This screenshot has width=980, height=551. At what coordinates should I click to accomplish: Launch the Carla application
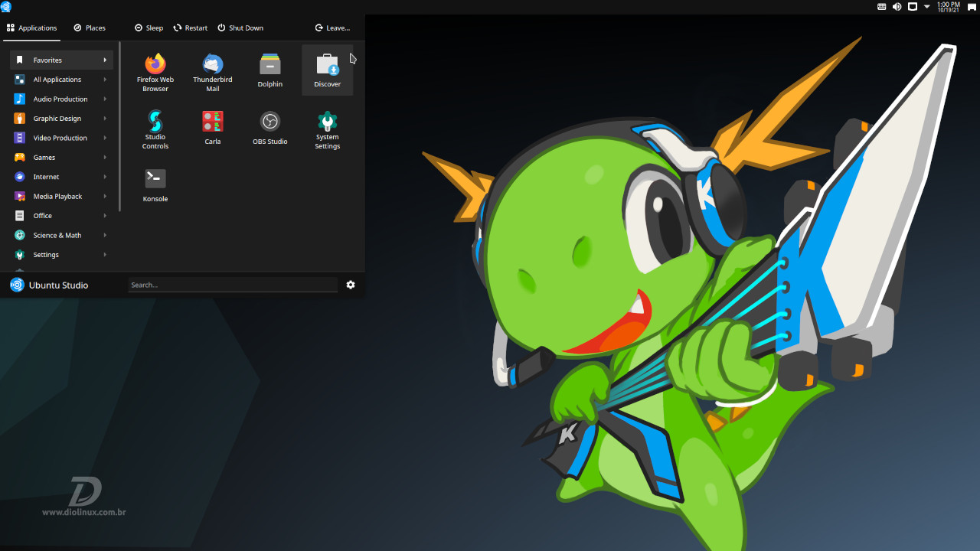tap(213, 128)
